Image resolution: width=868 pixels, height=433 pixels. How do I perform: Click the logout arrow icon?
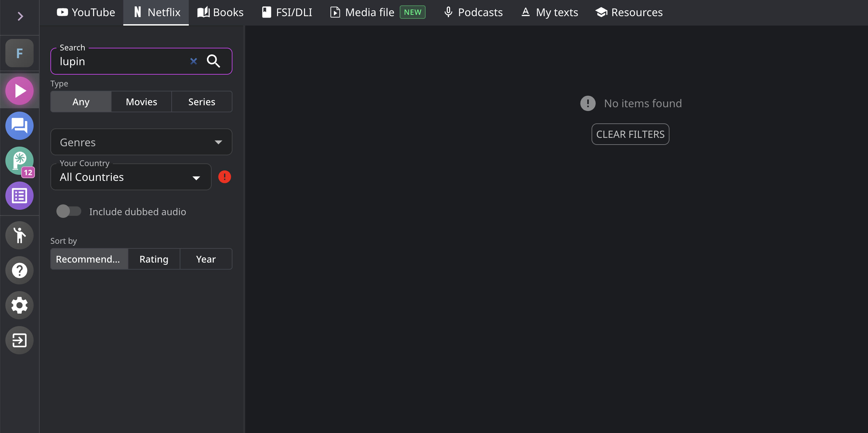point(19,340)
